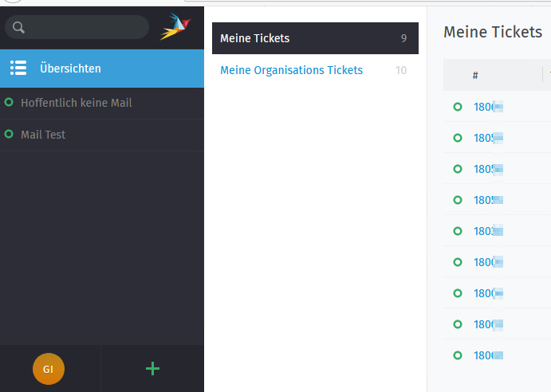Open the 'Hoffentlich keine Mail' ticket tab
The width and height of the screenshot is (551, 392).
click(x=102, y=103)
